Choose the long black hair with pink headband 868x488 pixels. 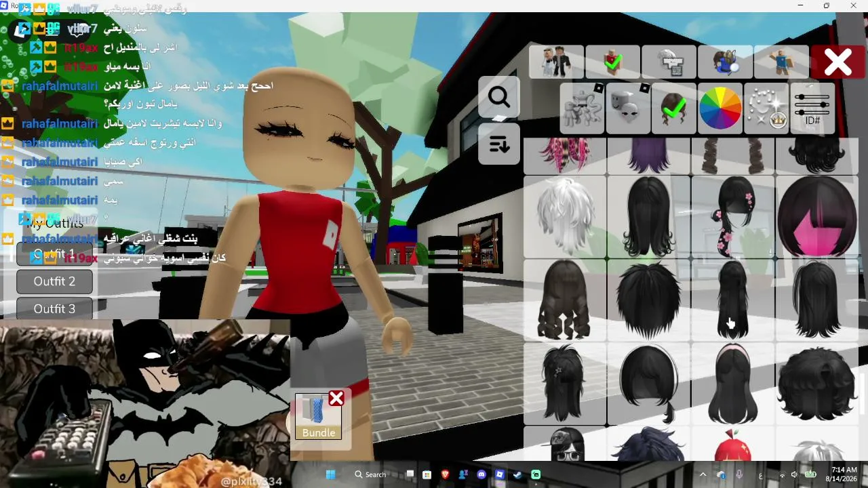[733, 384]
